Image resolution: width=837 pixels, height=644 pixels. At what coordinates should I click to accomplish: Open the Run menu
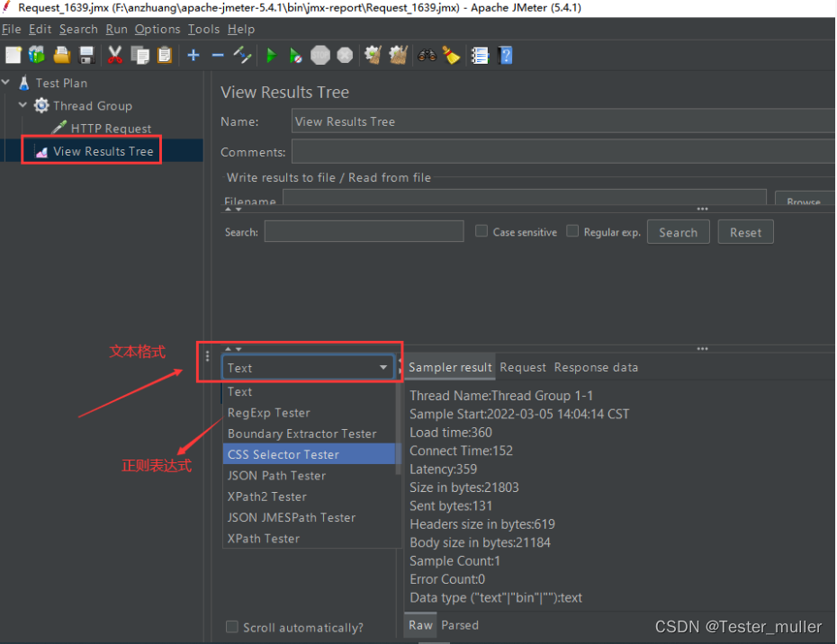(116, 29)
